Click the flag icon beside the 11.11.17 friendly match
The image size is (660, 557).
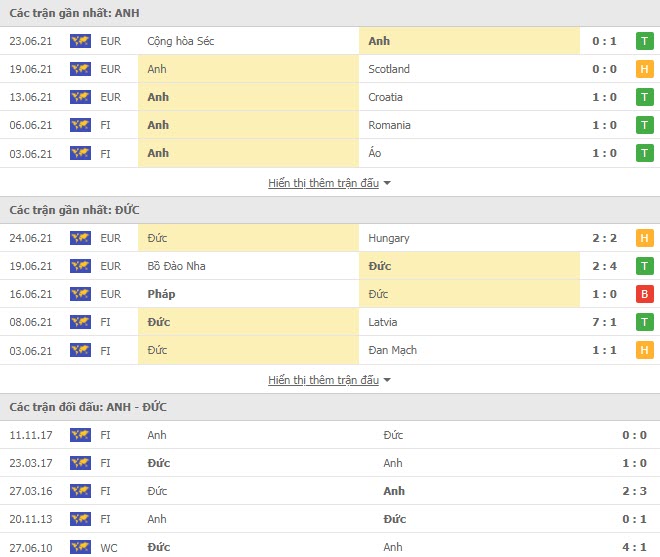(80, 435)
